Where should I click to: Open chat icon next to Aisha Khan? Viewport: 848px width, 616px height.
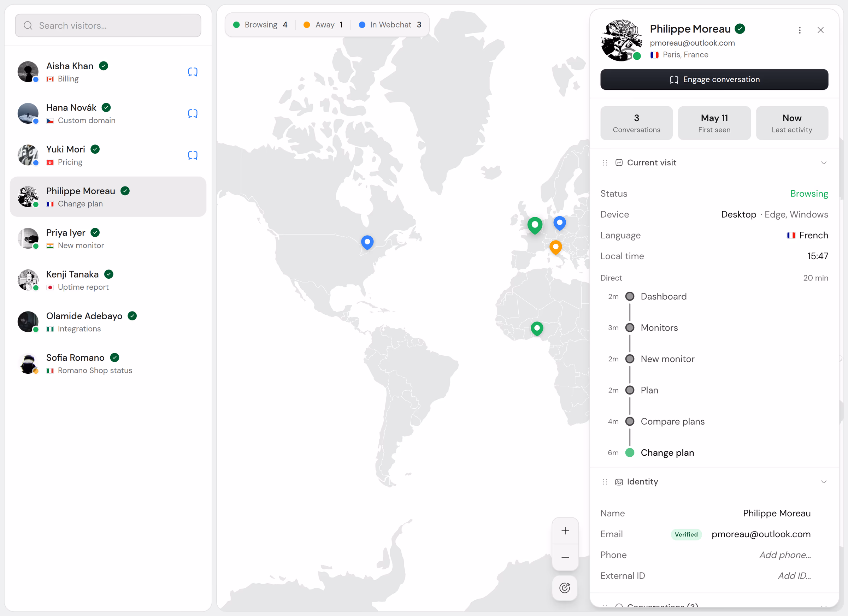coord(193,72)
